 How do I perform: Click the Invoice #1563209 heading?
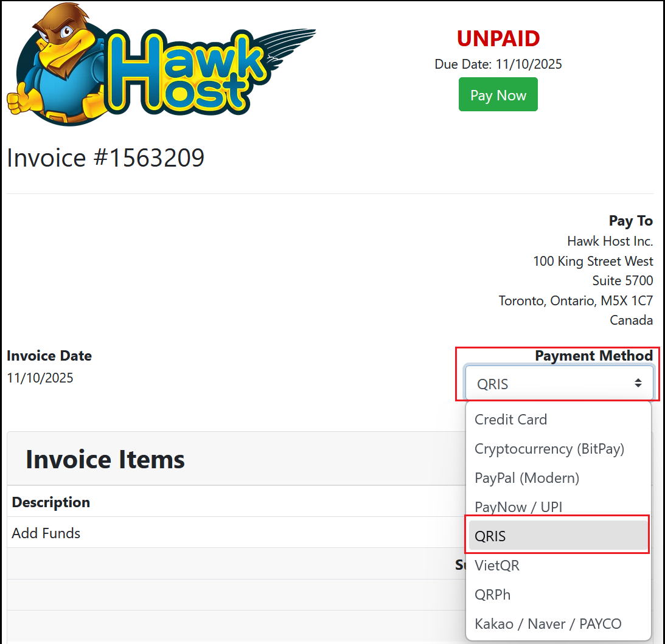pyautogui.click(x=105, y=158)
